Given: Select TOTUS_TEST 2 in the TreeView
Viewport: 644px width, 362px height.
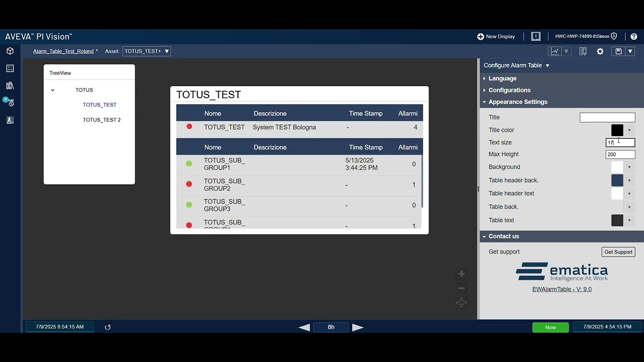Looking at the screenshot, I should pos(102,120).
